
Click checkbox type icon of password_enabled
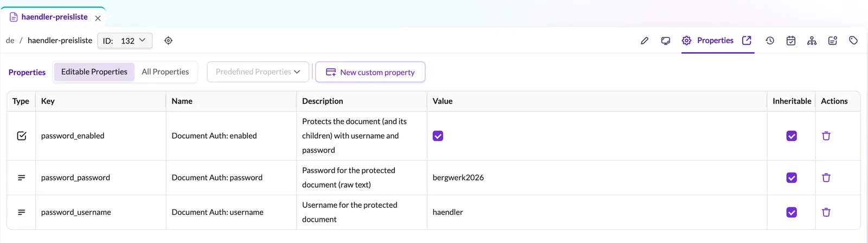[22, 136]
